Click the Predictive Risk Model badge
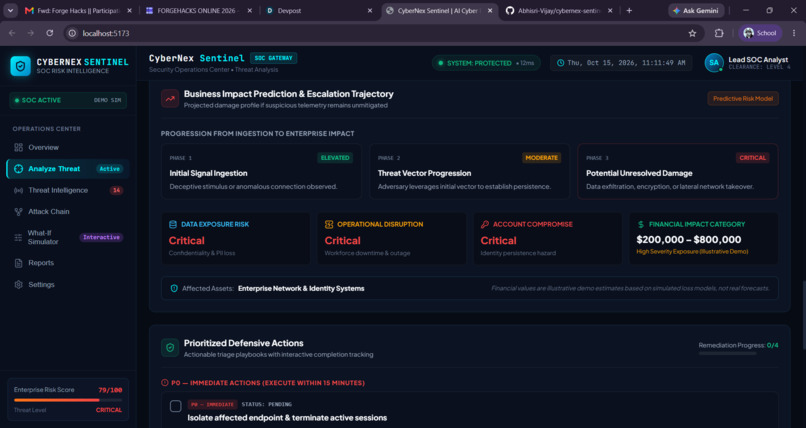The width and height of the screenshot is (806, 428). point(743,99)
